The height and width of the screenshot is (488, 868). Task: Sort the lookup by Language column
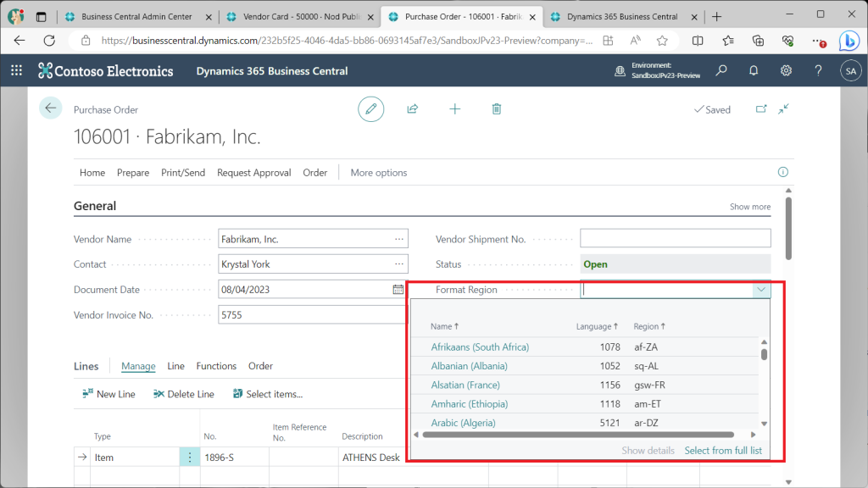coord(597,326)
